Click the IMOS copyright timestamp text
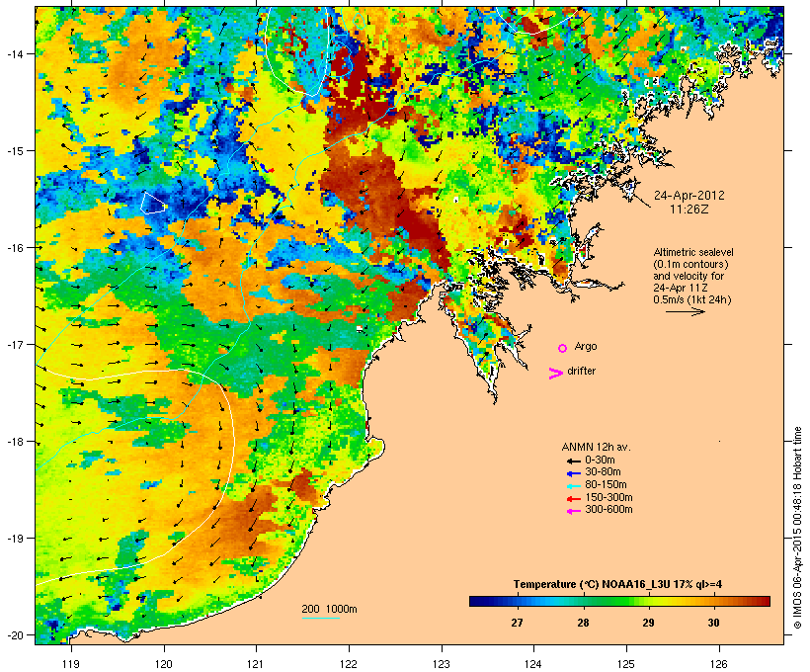Screen dimensions: 810x672 coord(798,528)
